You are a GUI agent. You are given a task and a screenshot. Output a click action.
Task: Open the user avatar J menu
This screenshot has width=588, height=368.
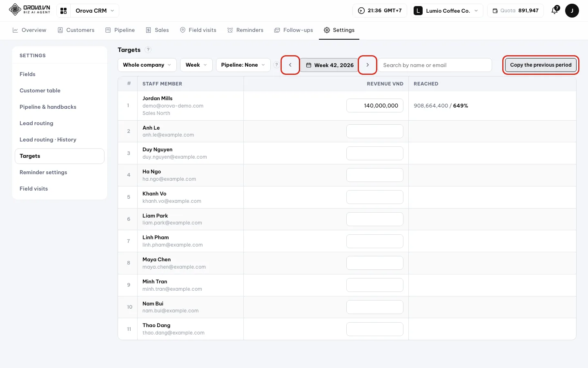coord(572,11)
